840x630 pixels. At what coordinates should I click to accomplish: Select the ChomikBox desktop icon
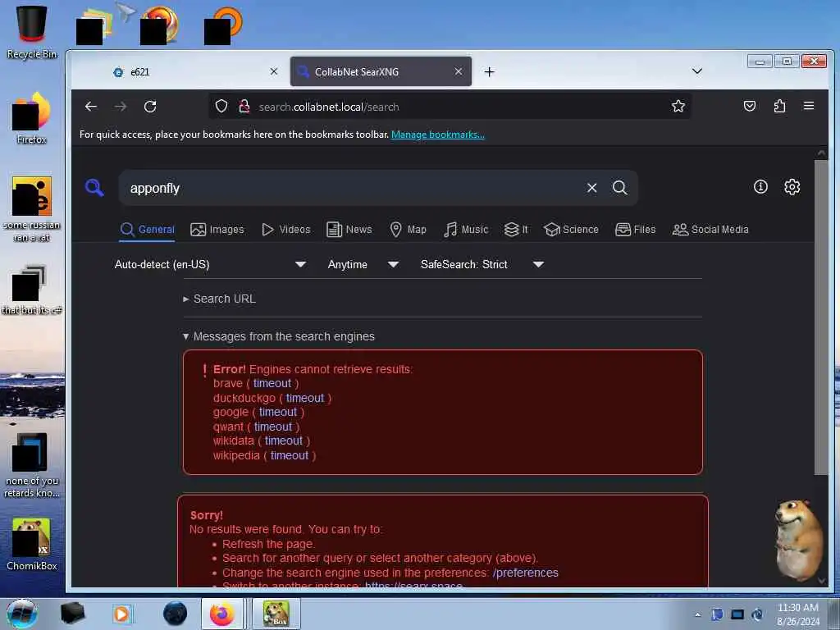tap(32, 545)
